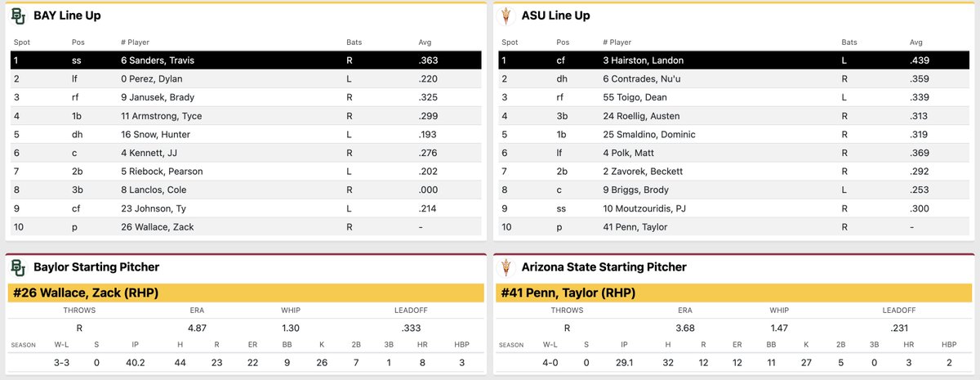Click the Avg column header in BAY lineup
This screenshot has width=980, height=380.
pyautogui.click(x=425, y=42)
